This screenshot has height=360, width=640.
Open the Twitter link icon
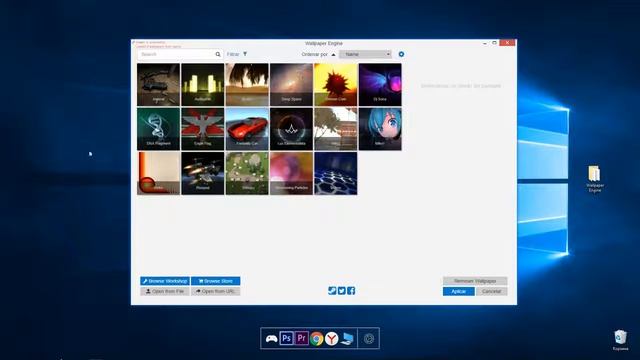[342, 291]
